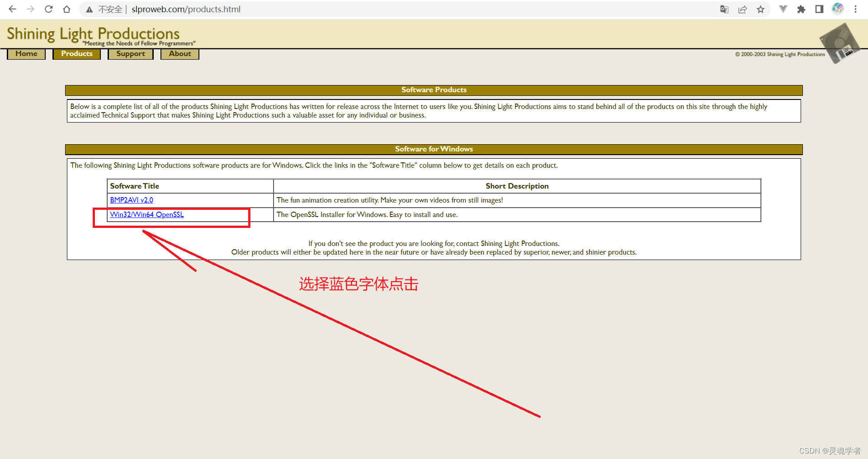Click the 'Meeting the Needs of Fellow Programmers' tagline

[139, 43]
